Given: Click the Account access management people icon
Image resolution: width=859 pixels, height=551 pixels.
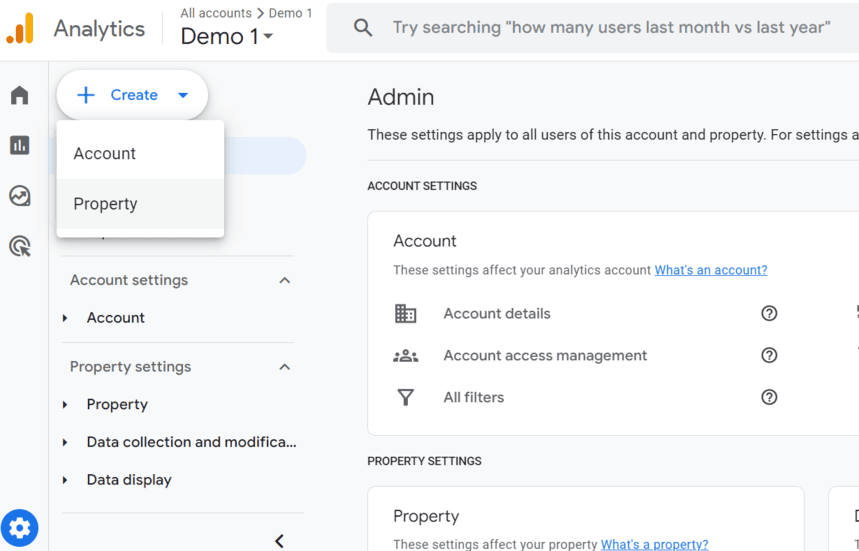Looking at the screenshot, I should (405, 355).
